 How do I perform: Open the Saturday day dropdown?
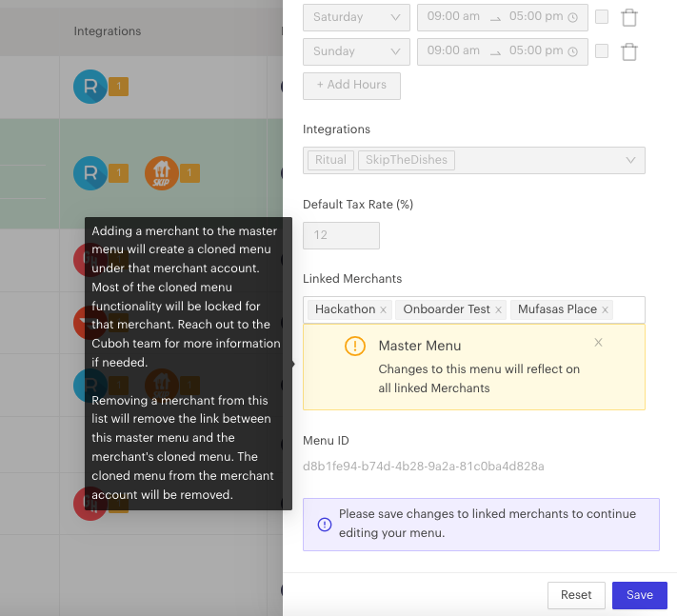coord(356,17)
